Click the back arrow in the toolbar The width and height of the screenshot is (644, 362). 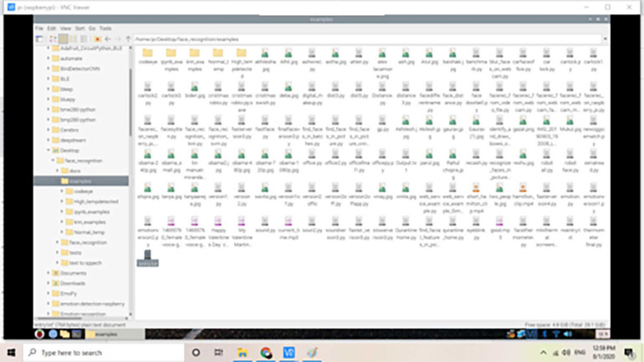[106, 38]
